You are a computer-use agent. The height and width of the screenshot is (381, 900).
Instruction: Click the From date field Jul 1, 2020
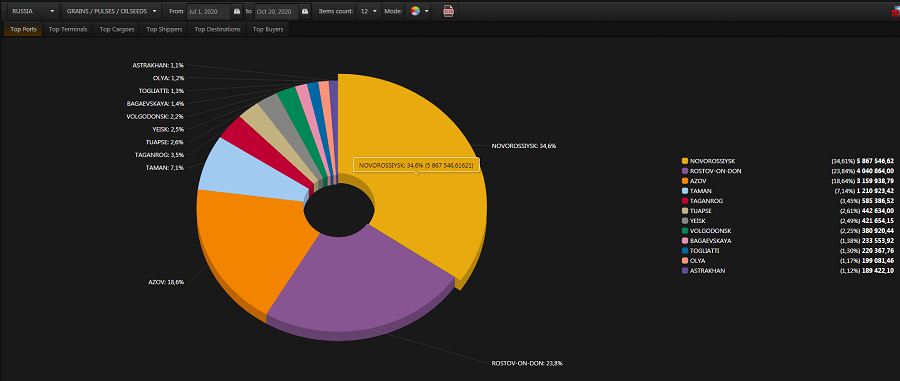pyautogui.click(x=209, y=11)
